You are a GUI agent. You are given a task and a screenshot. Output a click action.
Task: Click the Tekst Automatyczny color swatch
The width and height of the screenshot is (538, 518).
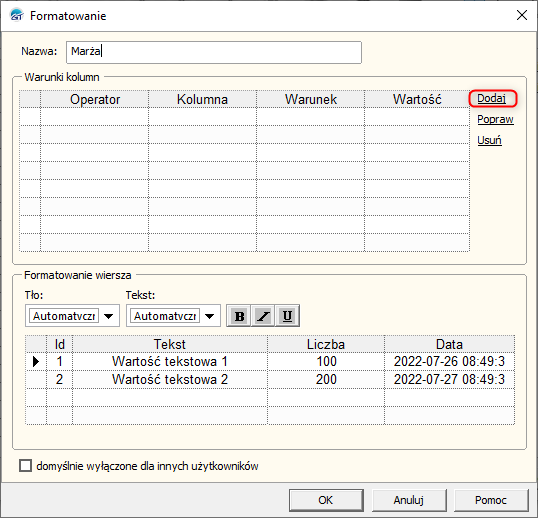(x=165, y=316)
